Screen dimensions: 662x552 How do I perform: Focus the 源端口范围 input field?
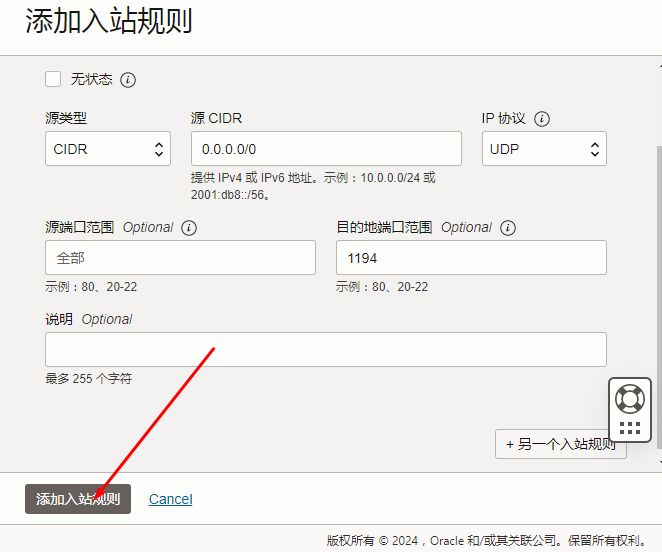tap(180, 258)
